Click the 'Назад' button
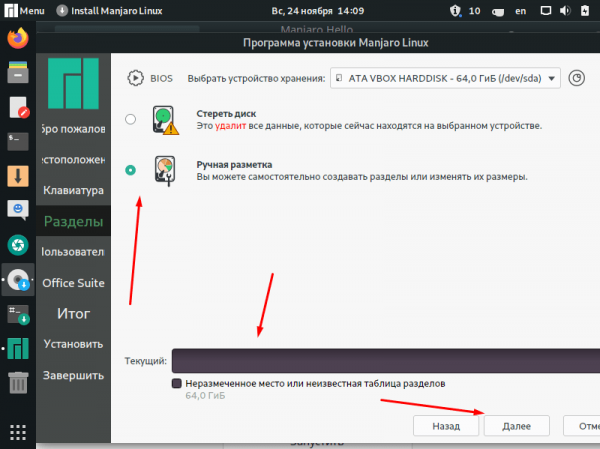 (x=446, y=426)
